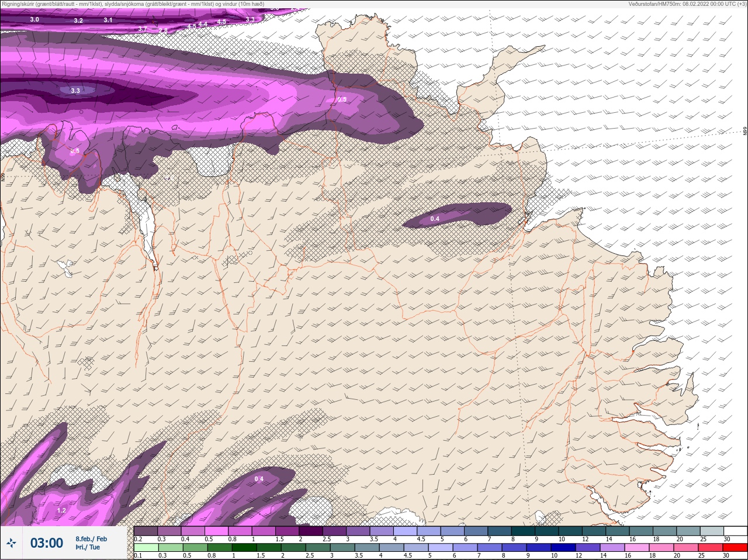Click the 0.5 value in the northwest fjord patch
Image resolution: width=748 pixels, height=560 pixels.
click(x=75, y=151)
